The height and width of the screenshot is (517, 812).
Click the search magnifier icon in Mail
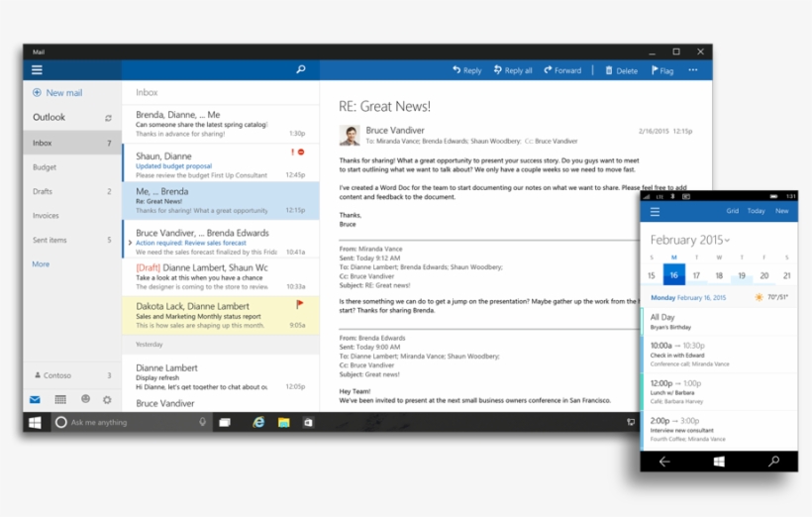coord(301,69)
